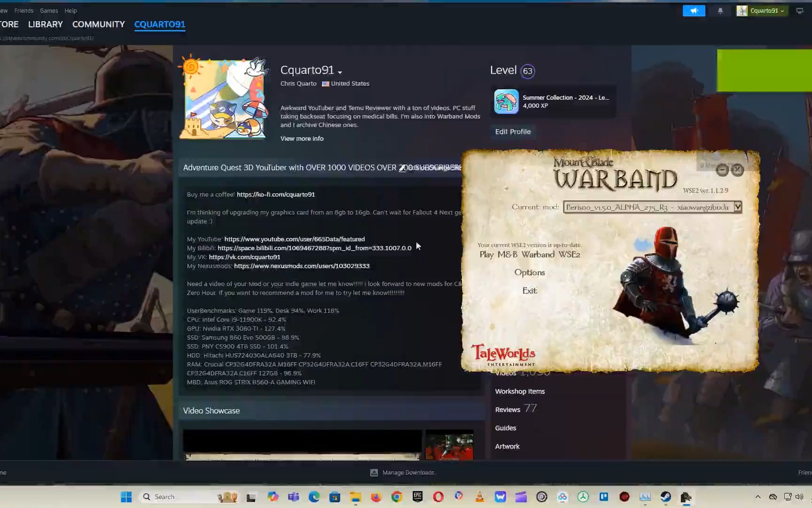Click View more info link
Viewport: 812px width, 508px height.
coord(302,138)
